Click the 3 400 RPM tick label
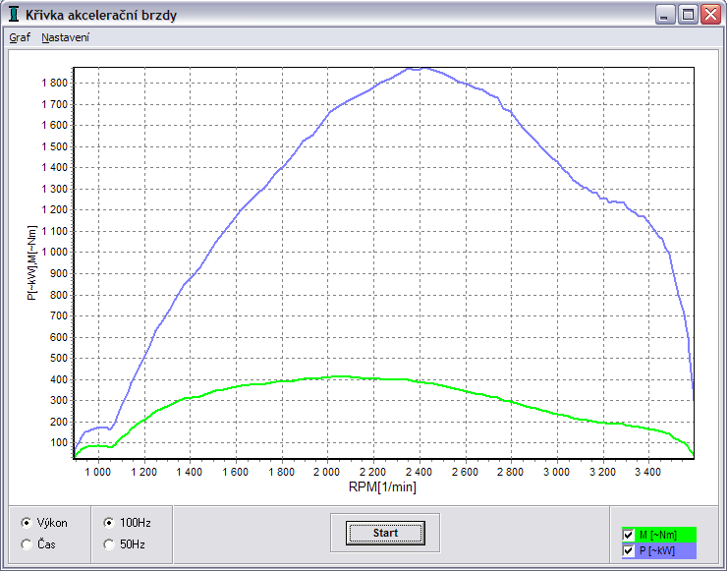 tap(648, 472)
